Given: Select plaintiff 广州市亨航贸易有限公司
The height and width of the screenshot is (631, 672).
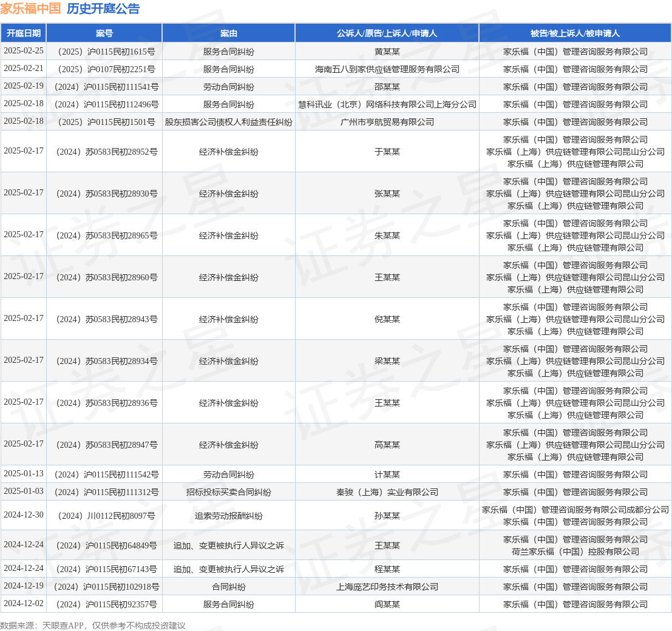Looking at the screenshot, I should point(387,122).
